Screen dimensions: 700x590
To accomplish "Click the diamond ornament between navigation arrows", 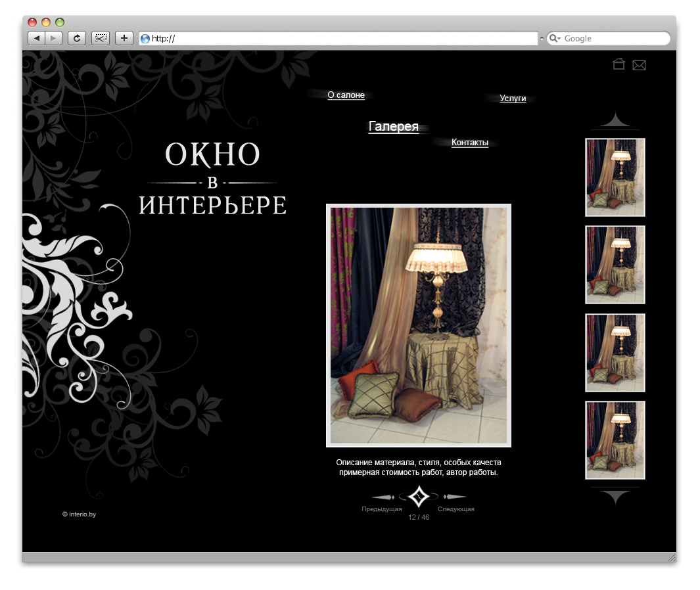I will pos(418,498).
